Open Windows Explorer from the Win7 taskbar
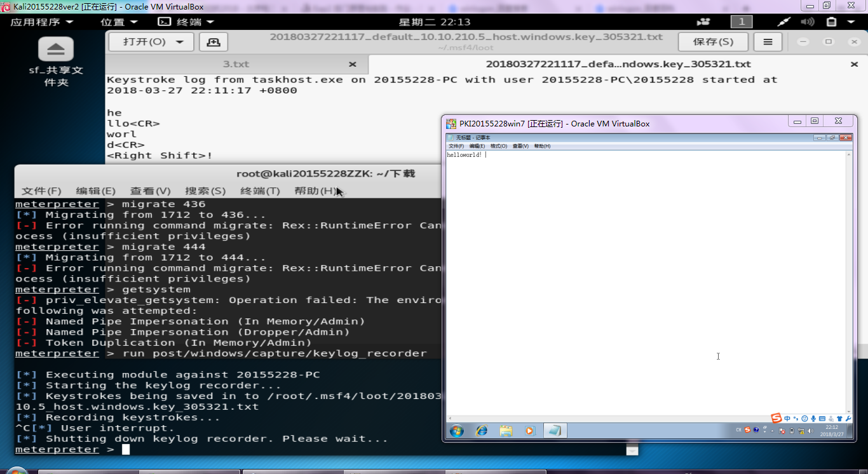The height and width of the screenshot is (474, 868). (x=506, y=431)
